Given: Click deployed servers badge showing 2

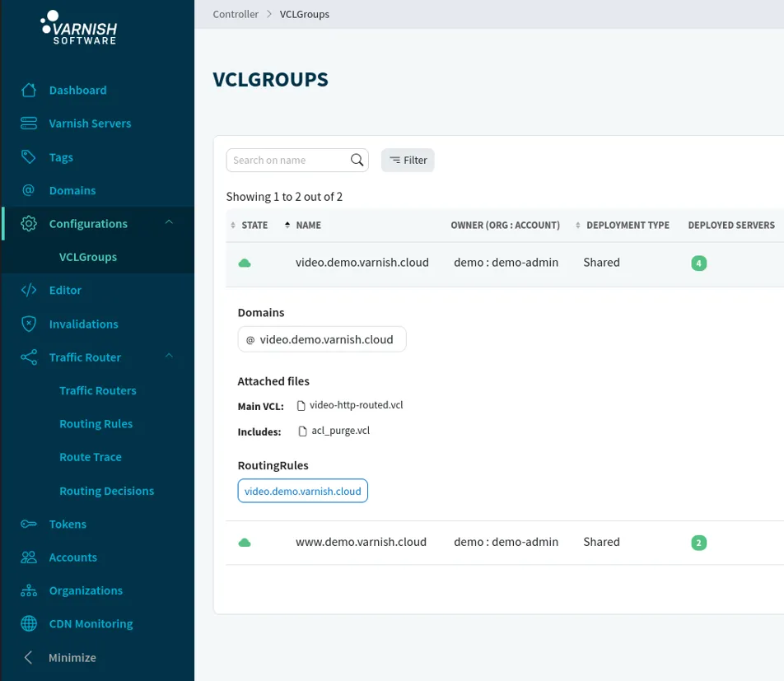Looking at the screenshot, I should [698, 543].
